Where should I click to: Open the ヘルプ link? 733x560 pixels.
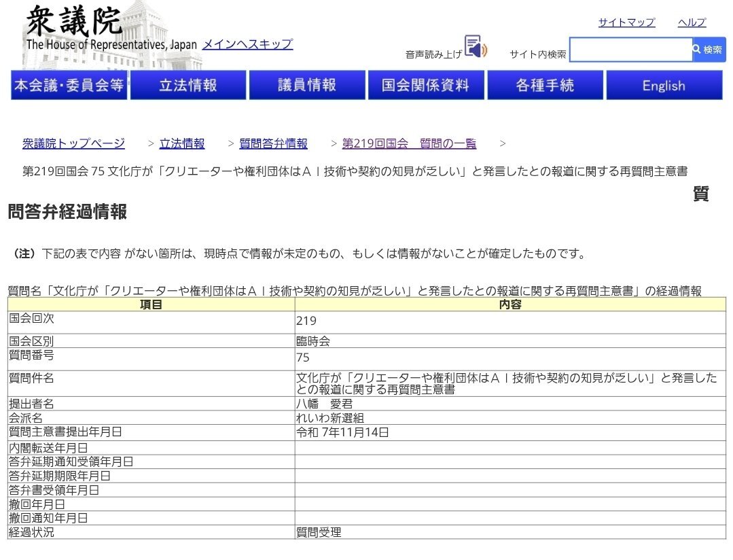click(x=692, y=22)
